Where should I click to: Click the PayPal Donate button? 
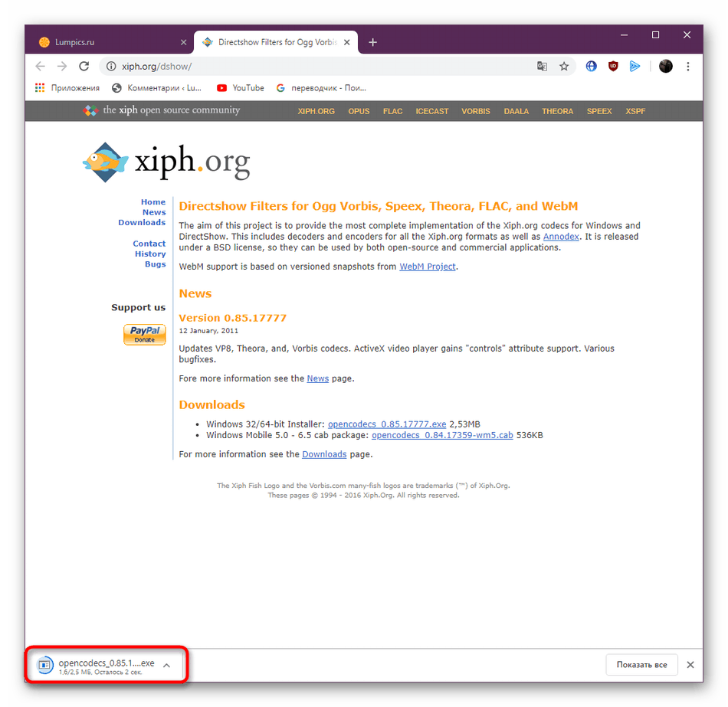[x=144, y=334]
